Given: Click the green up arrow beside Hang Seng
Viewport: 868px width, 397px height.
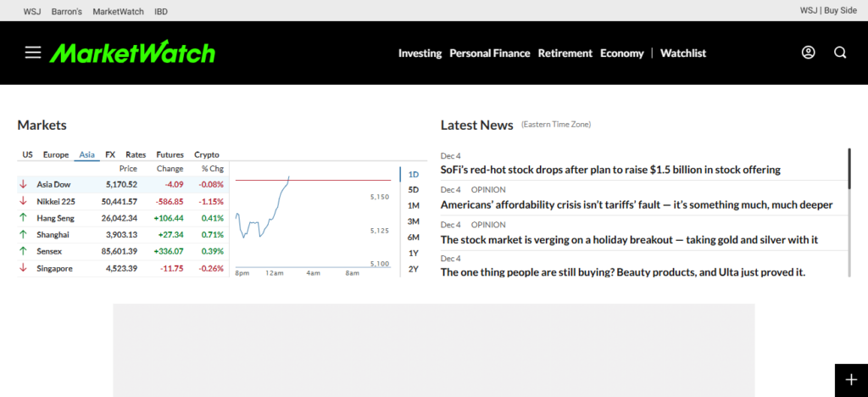Looking at the screenshot, I should 23,218.
